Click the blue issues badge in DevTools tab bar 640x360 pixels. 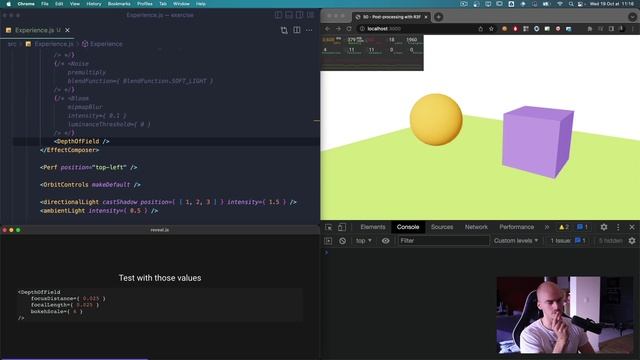click(582, 227)
